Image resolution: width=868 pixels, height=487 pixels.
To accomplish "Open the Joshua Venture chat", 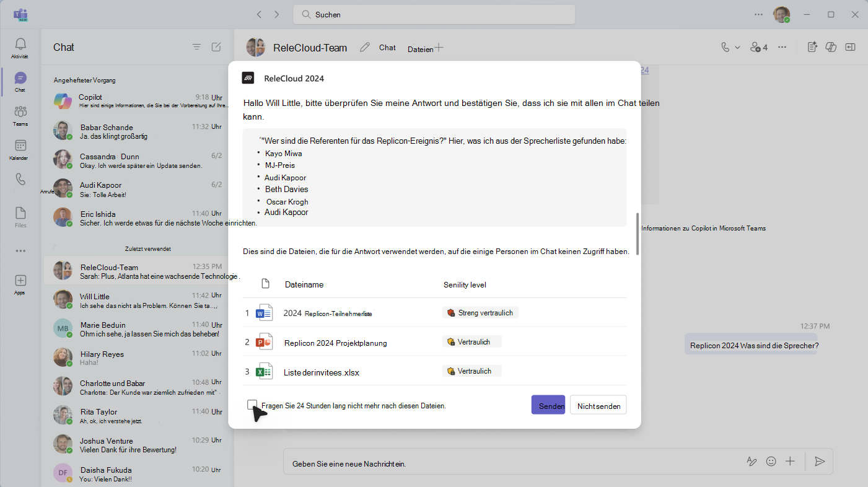I will tap(138, 444).
